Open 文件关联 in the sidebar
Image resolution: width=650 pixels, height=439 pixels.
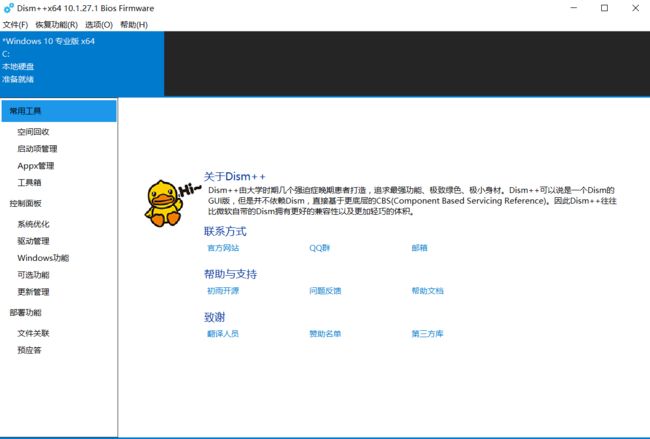click(x=33, y=333)
